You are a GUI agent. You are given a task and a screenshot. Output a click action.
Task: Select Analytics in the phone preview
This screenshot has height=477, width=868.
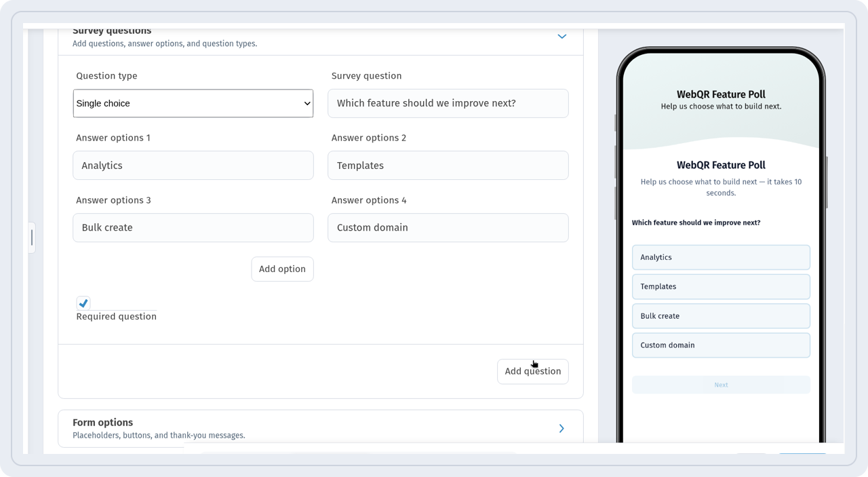721,257
